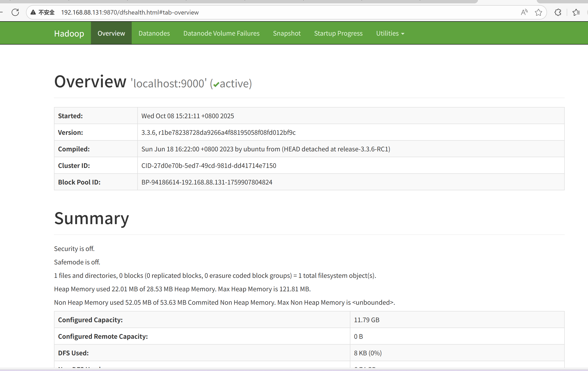Click the Overview heading
Screen dimensions: 588x371
click(x=90, y=81)
